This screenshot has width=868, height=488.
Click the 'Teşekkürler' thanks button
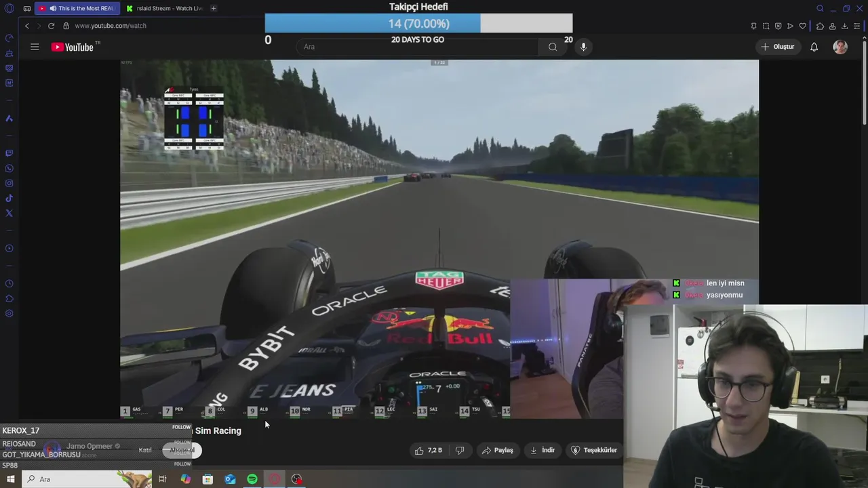click(x=594, y=450)
